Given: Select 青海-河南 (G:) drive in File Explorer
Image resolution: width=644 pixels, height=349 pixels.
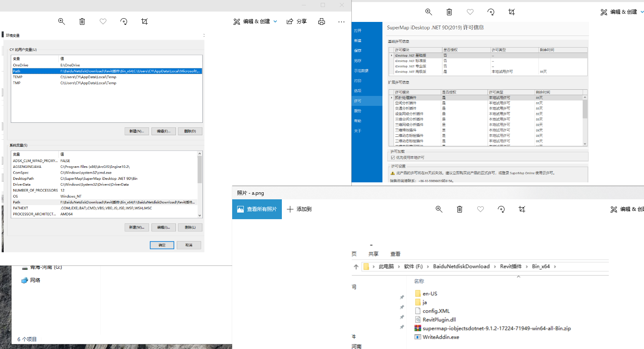Looking at the screenshot, I should [x=42, y=268].
